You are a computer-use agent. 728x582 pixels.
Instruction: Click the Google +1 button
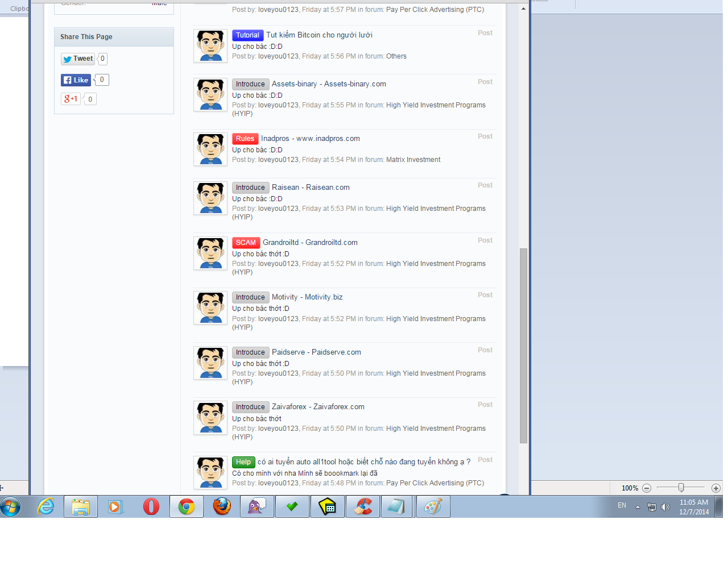pyautogui.click(x=71, y=98)
